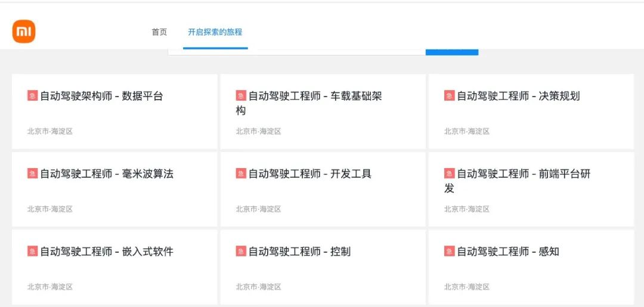View 自动驾驶工程师 - 毫米波算法 position
This screenshot has width=644, height=307.
(106, 174)
